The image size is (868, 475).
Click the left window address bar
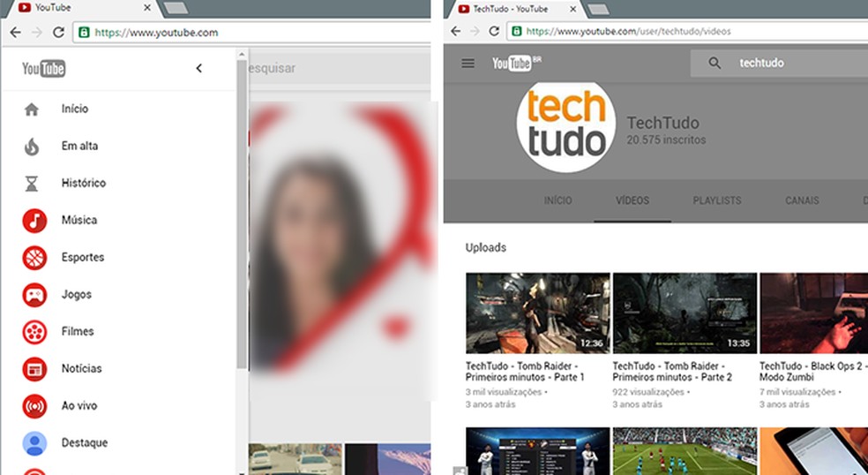[x=252, y=32]
